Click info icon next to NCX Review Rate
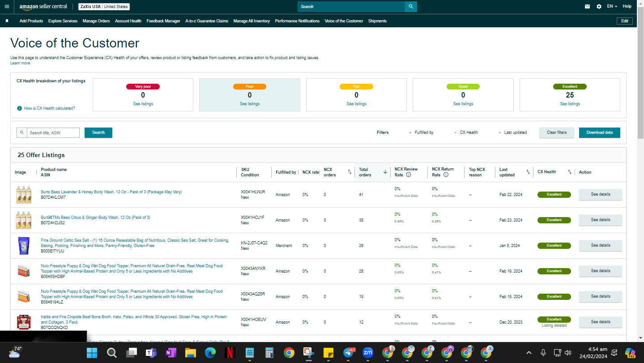The image size is (644, 363). 409,175
